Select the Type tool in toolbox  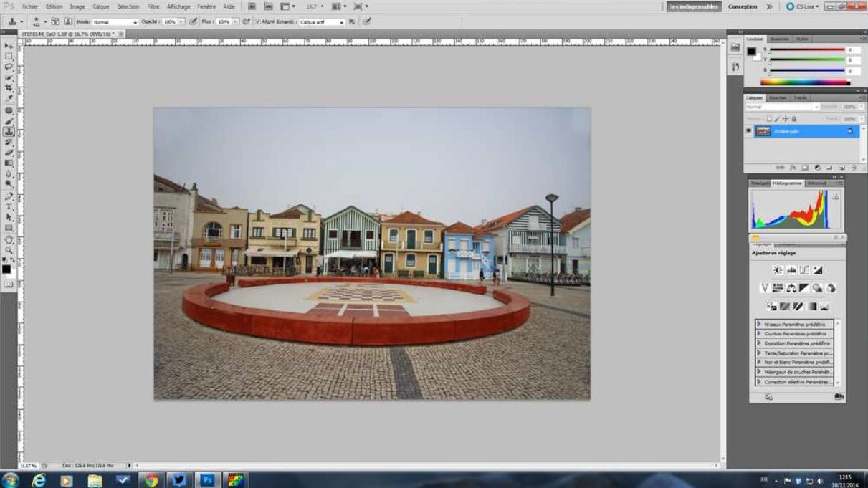(x=9, y=206)
